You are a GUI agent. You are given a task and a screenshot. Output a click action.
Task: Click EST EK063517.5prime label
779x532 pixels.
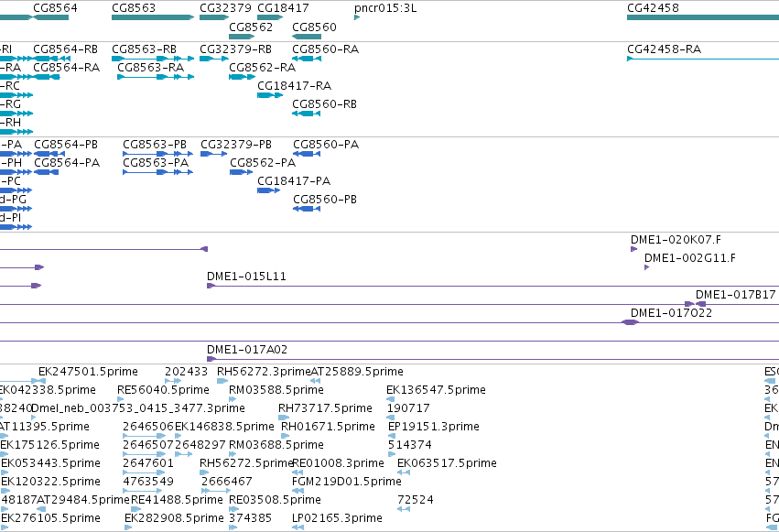[x=447, y=463]
